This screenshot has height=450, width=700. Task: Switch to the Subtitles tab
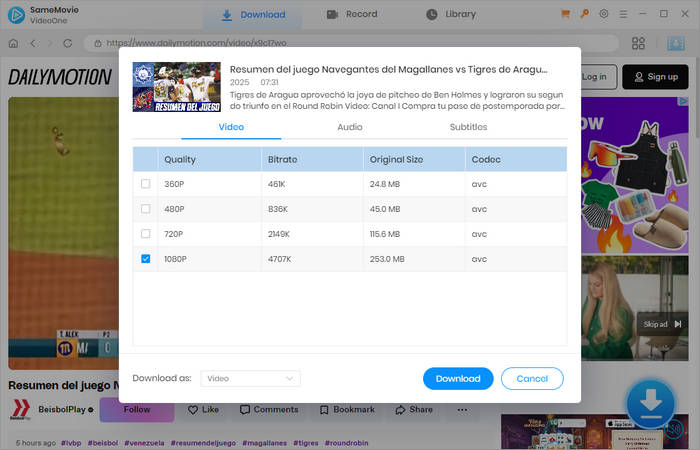468,127
